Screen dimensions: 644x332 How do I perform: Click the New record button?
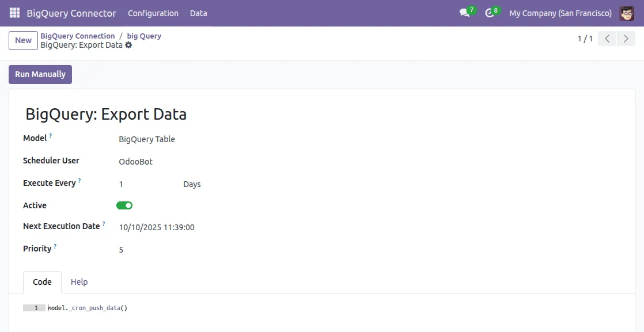pyautogui.click(x=23, y=40)
